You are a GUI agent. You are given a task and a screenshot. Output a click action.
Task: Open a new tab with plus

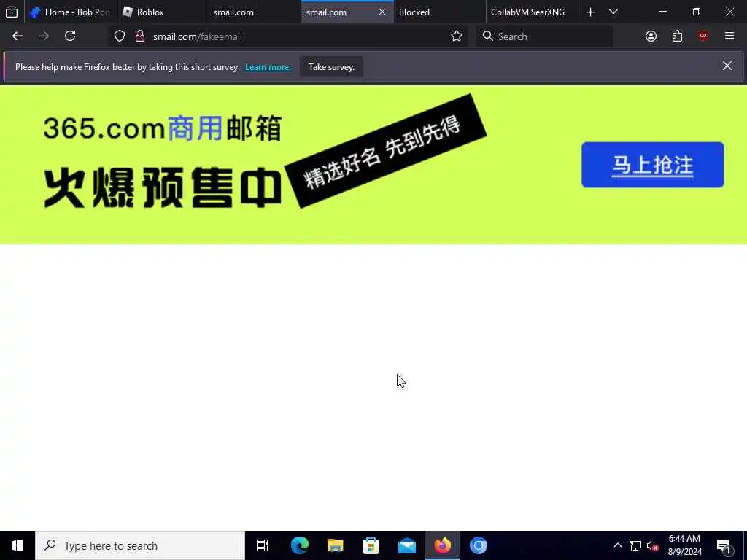tap(590, 12)
